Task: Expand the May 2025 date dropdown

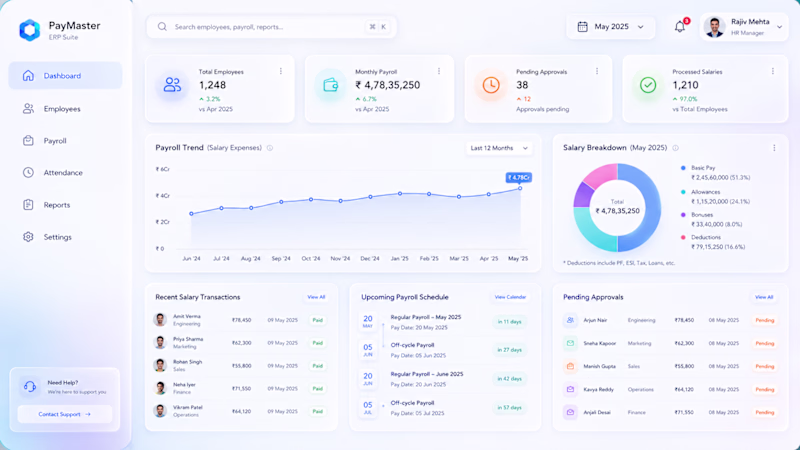Action: point(611,27)
